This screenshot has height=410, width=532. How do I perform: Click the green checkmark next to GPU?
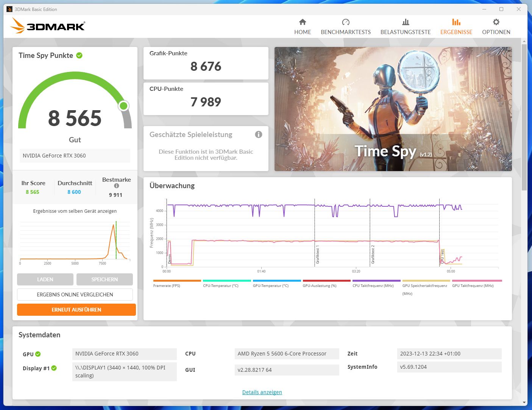pos(38,354)
